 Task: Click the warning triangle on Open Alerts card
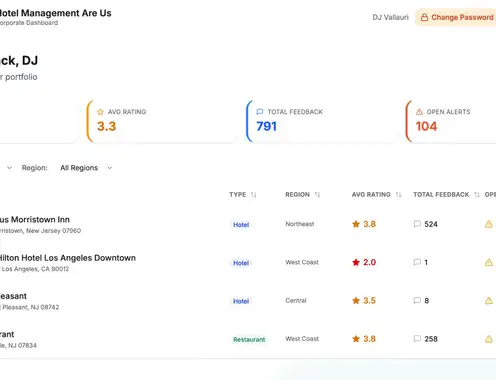[419, 112]
